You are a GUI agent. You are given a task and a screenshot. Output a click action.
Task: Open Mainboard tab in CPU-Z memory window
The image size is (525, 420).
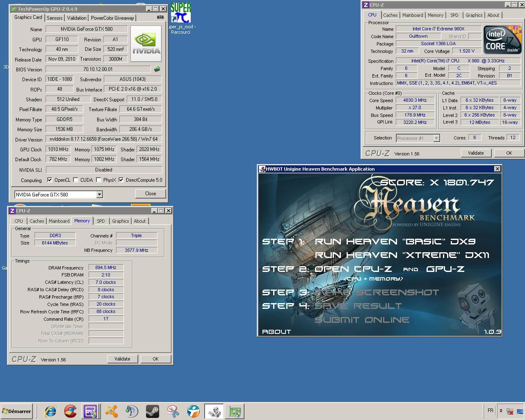59,221
